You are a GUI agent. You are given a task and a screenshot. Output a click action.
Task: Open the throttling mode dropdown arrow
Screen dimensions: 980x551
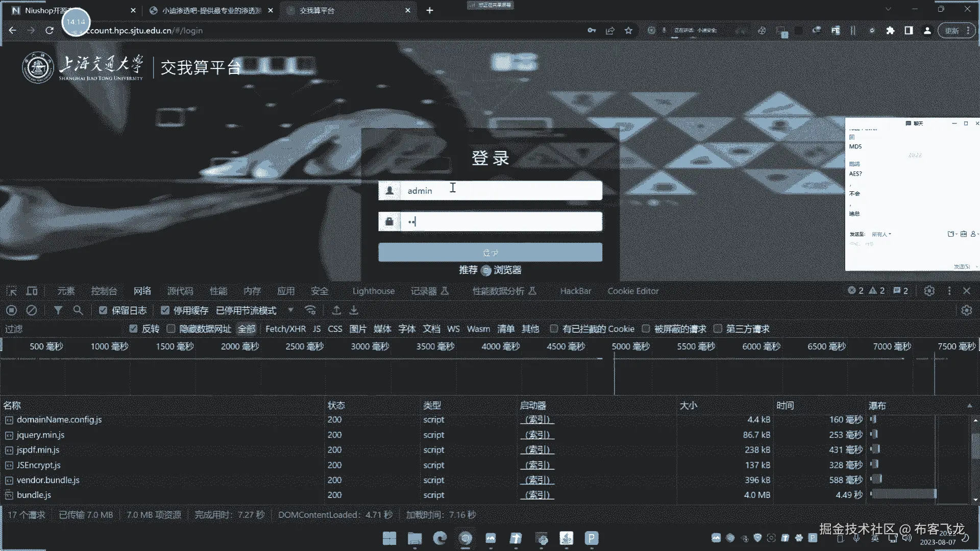coord(290,310)
